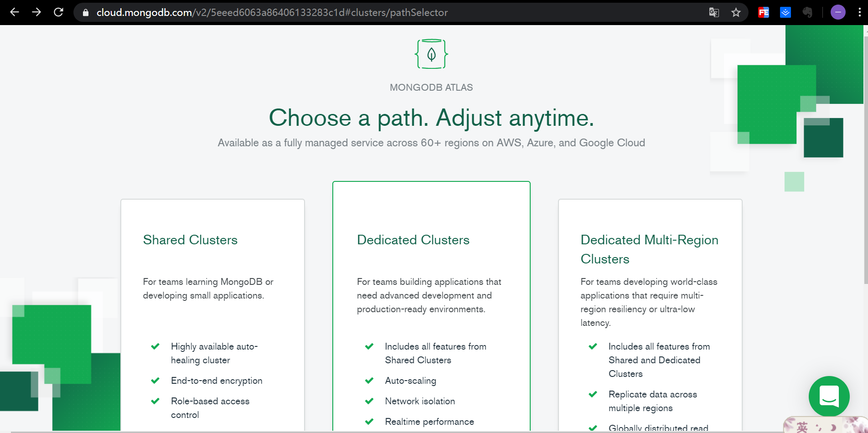Open the green chat support bubble

(829, 396)
